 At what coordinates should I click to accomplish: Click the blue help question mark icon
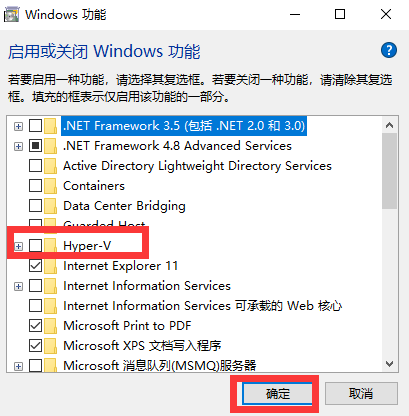389,51
